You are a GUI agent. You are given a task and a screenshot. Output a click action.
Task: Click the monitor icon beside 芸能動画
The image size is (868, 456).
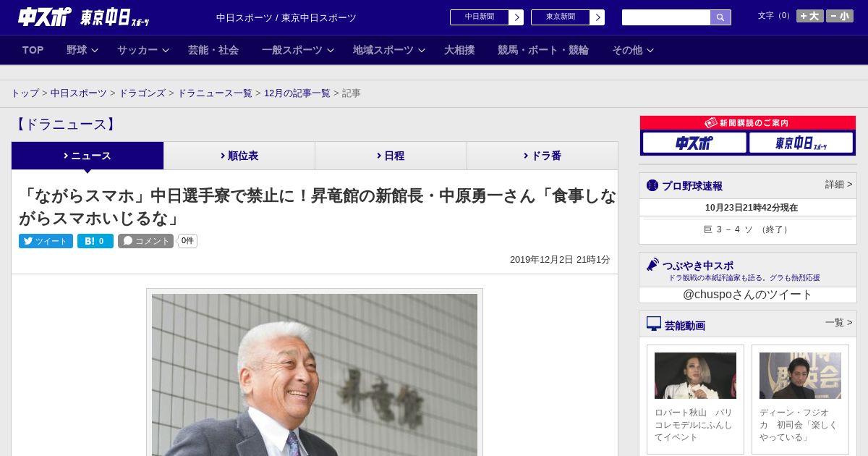tap(654, 324)
